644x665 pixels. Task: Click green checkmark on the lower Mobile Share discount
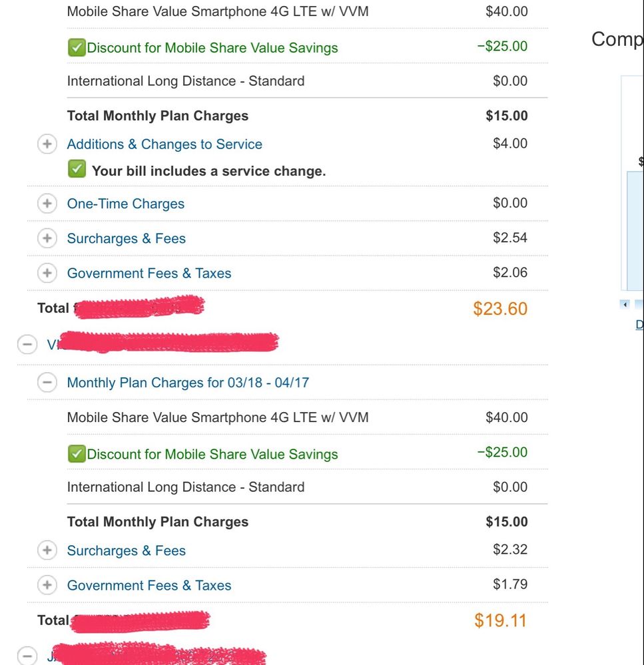[77, 454]
